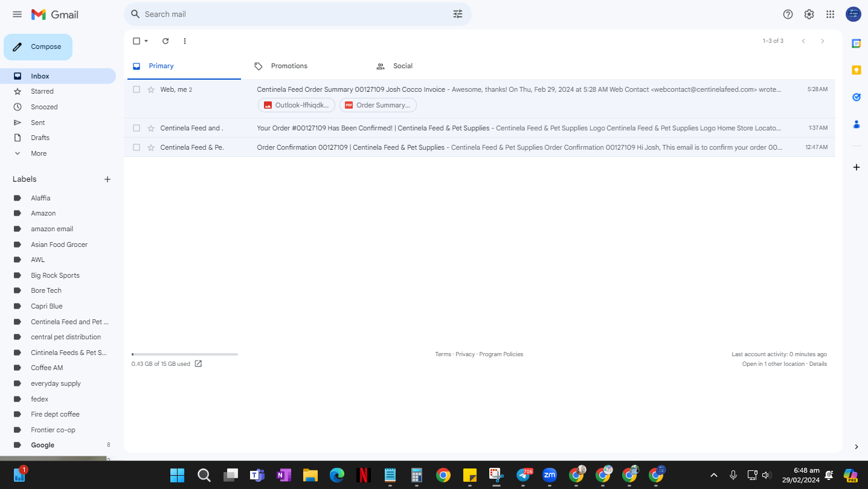Open the Privacy link
The width and height of the screenshot is (868, 489).
tap(465, 354)
